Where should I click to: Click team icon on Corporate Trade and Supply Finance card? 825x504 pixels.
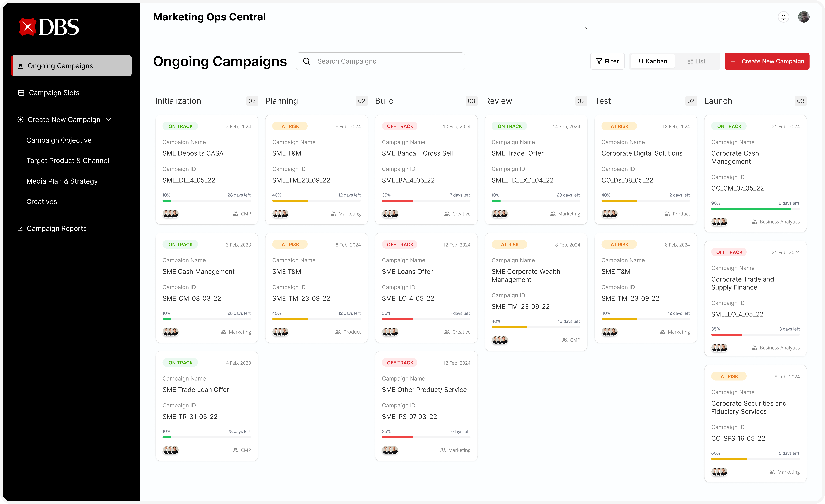pos(754,348)
